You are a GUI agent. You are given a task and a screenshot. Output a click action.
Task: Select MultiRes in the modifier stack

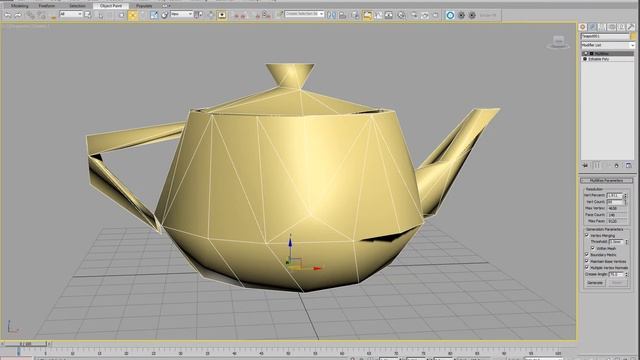(601, 53)
